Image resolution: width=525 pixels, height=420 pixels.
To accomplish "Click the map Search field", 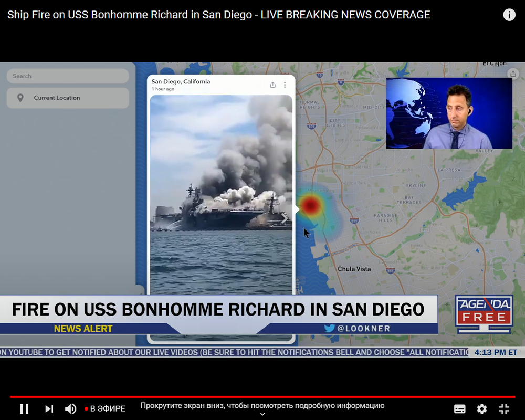I will pos(68,76).
